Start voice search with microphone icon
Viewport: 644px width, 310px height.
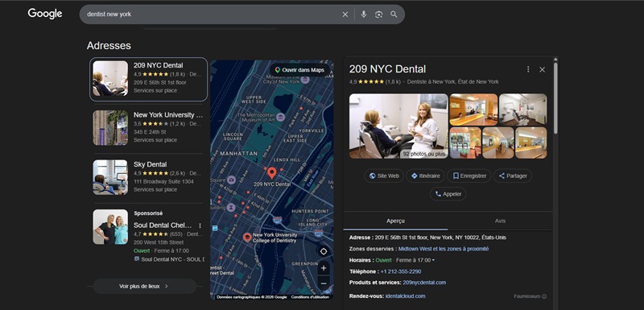364,14
